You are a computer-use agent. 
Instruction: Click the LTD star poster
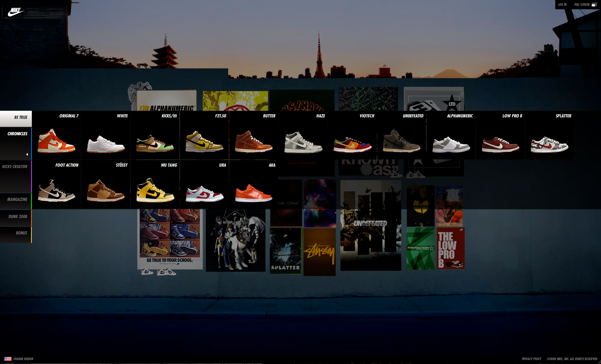click(434, 99)
